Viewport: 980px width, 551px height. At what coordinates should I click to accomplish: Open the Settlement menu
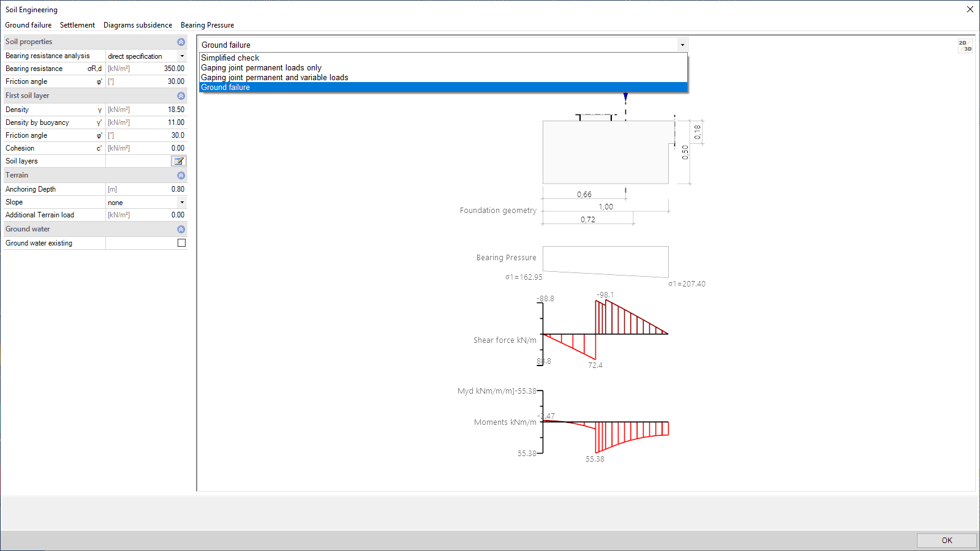coord(77,25)
